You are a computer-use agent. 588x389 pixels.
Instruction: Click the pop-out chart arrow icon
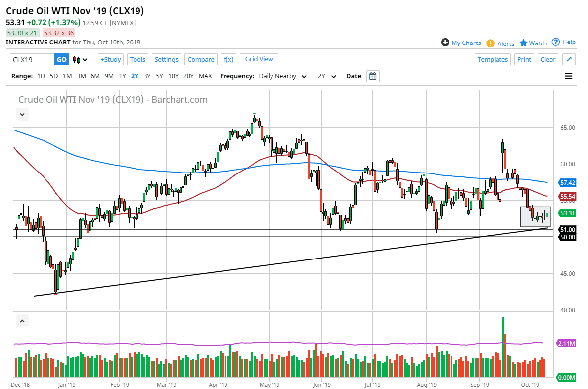click(569, 59)
